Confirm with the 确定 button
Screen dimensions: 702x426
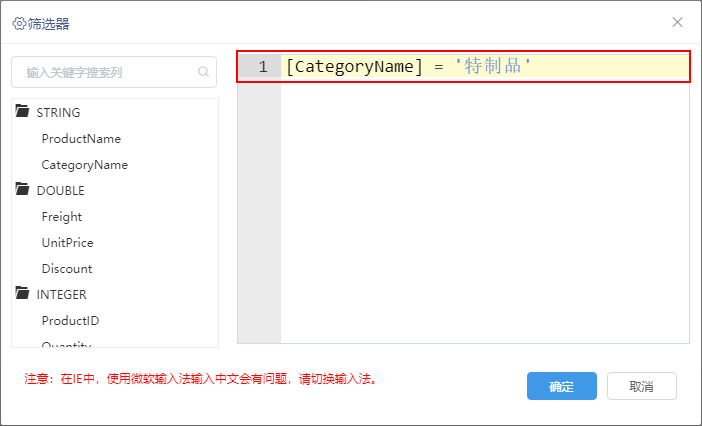point(561,386)
